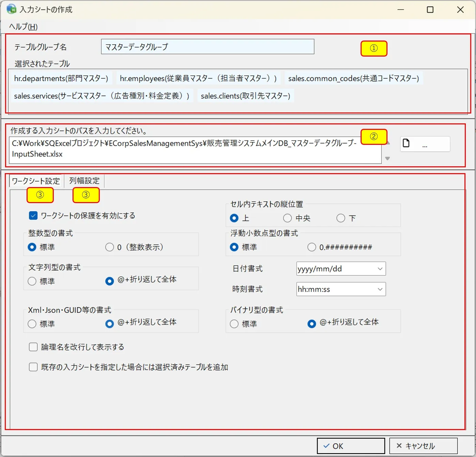The image size is (476, 457).
Task: Select 上 for cell text vertical position
Action: coord(240,218)
